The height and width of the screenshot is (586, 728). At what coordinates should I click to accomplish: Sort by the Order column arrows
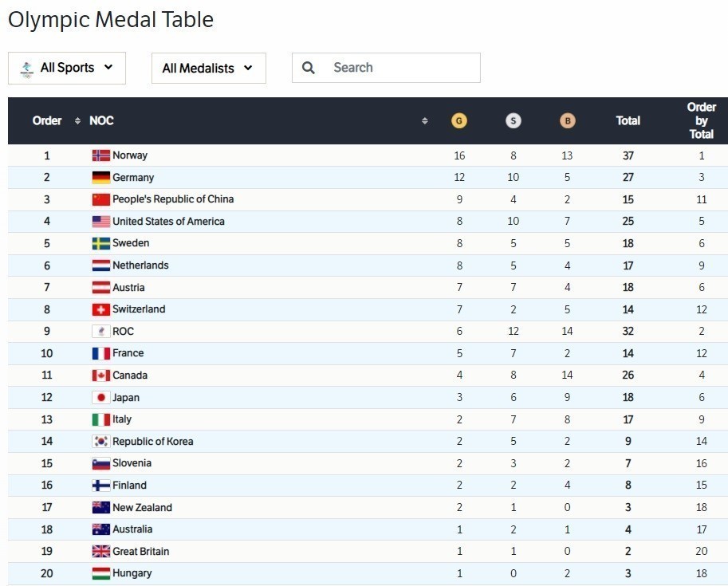click(77, 121)
